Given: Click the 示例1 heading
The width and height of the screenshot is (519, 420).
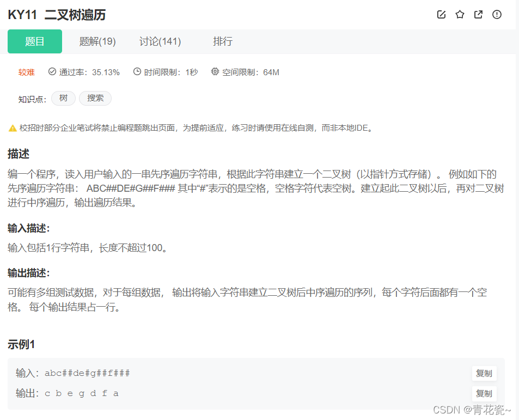Looking at the screenshot, I should point(21,344).
